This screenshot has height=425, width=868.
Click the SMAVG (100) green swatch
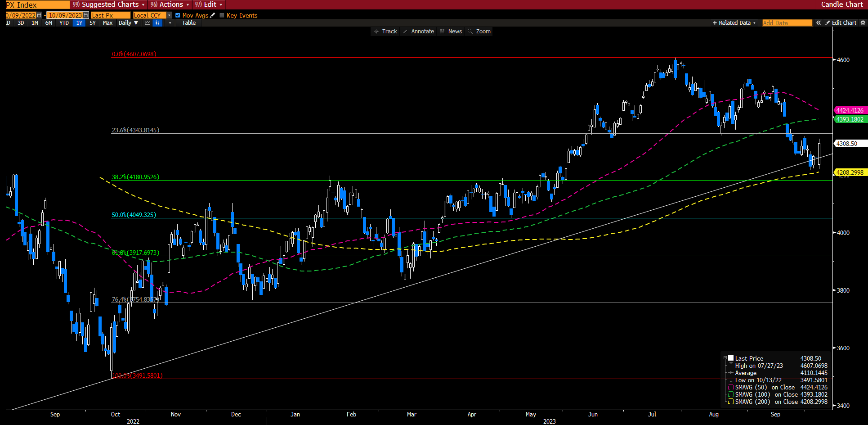[x=731, y=394]
